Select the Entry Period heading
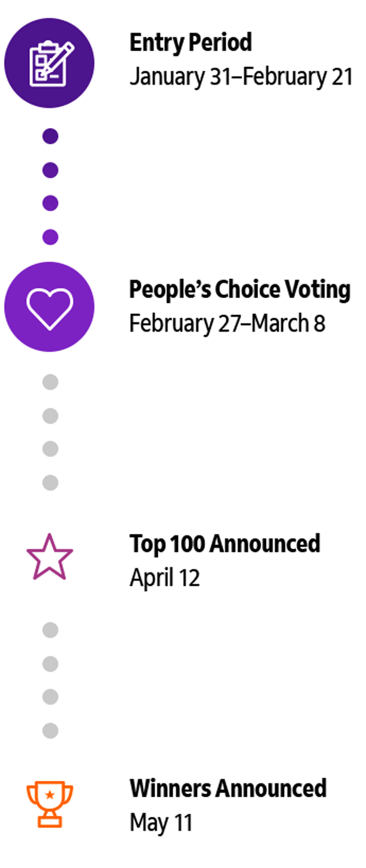 pyautogui.click(x=190, y=43)
